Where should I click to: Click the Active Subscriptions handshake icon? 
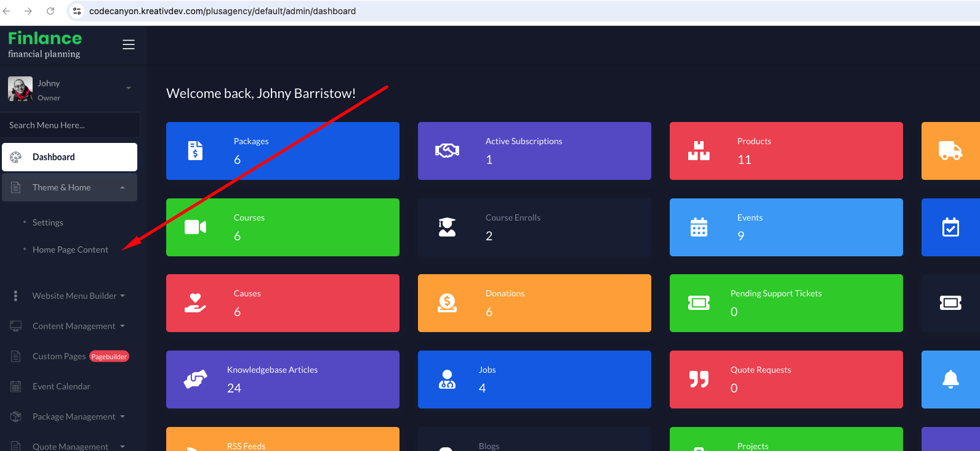click(447, 150)
